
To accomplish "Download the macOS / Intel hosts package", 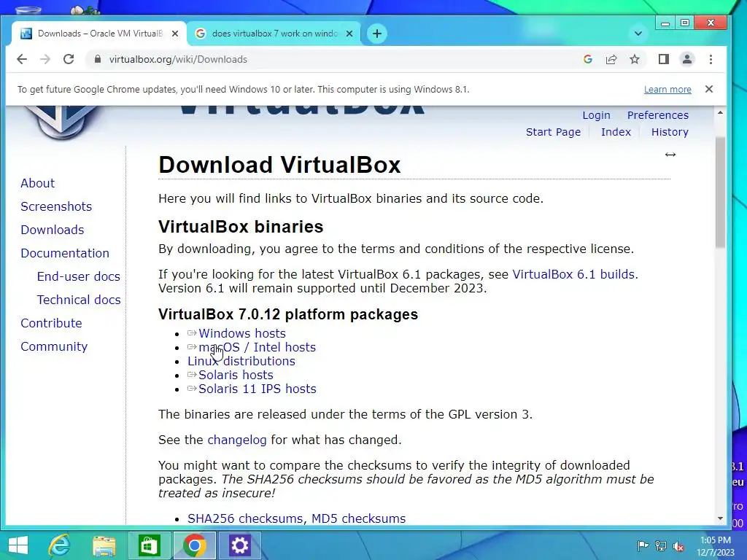I will tap(258, 347).
